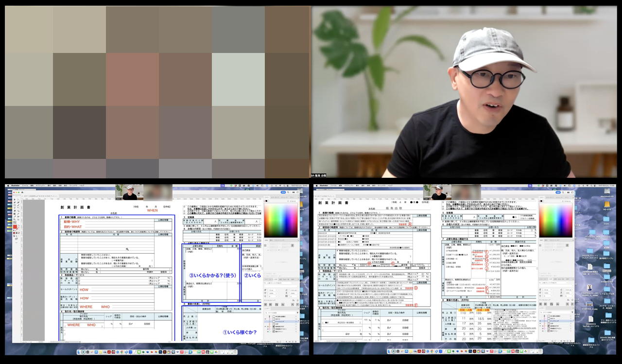The height and width of the screenshot is (364, 622).
Task: Click the Stroke swatch in left Illustrator toolbar
Action: (x=17, y=229)
